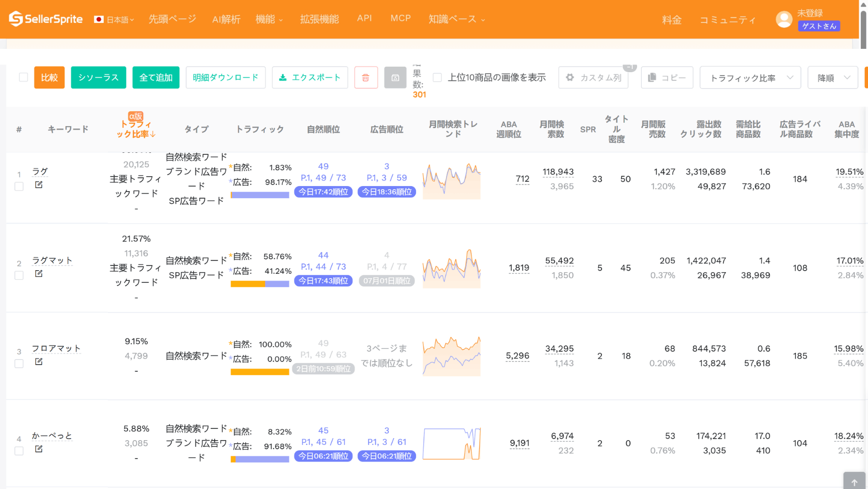868x489 pixels.
Task: Click the SellerSprite logo
Action: 46,19
